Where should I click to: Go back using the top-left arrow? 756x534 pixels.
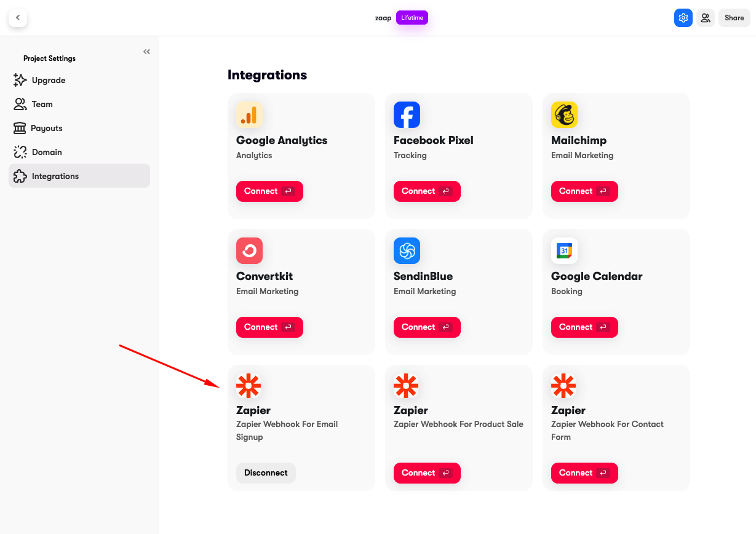click(x=18, y=18)
